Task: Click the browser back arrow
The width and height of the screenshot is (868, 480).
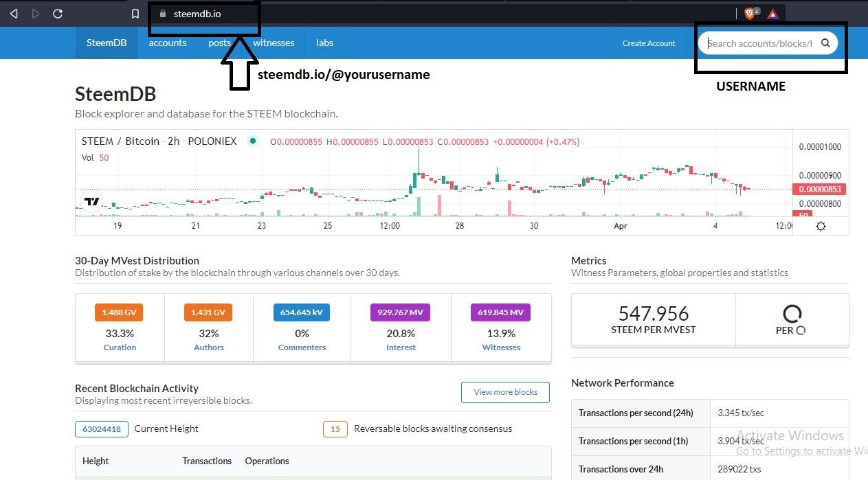Action: tap(14, 14)
